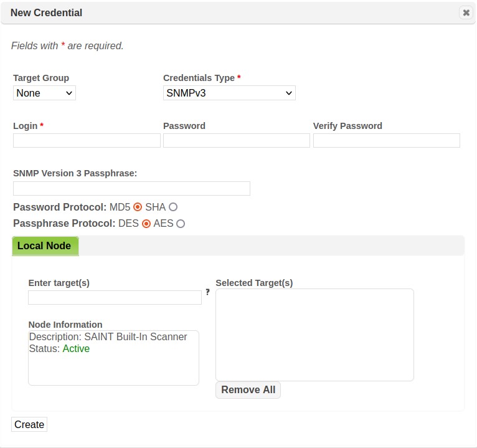
Task: Choose DES passphrase protocol option
Action: (x=146, y=223)
